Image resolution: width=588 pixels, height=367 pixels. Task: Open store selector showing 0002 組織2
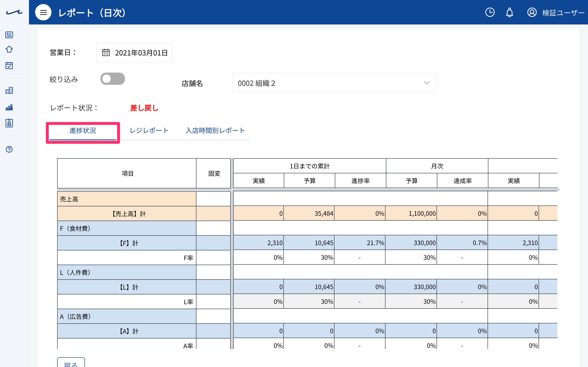point(334,83)
